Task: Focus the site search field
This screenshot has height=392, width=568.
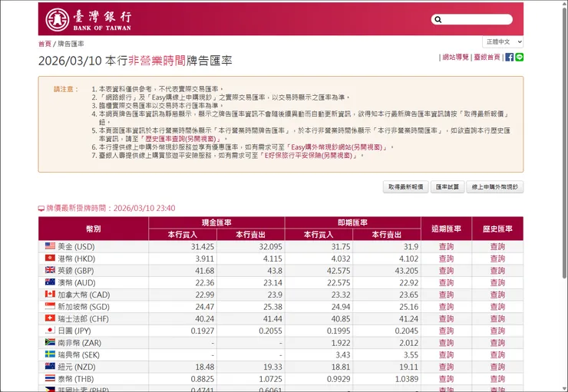Action: (471, 19)
